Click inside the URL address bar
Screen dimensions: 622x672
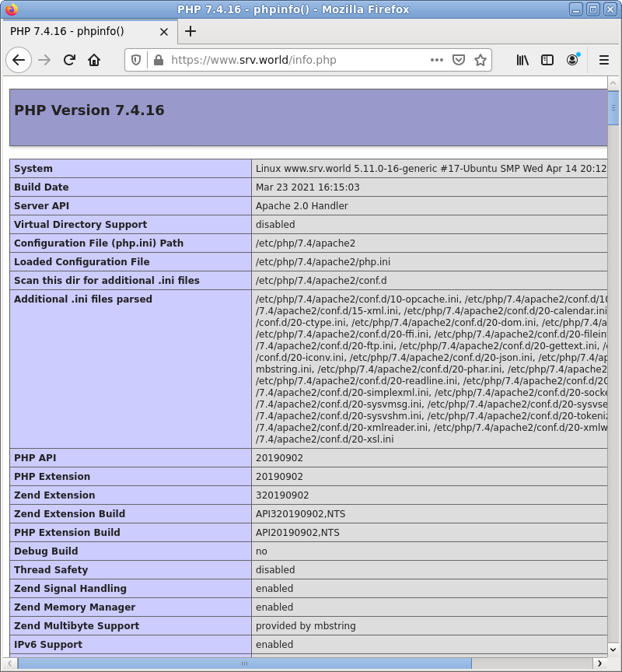coord(311,59)
